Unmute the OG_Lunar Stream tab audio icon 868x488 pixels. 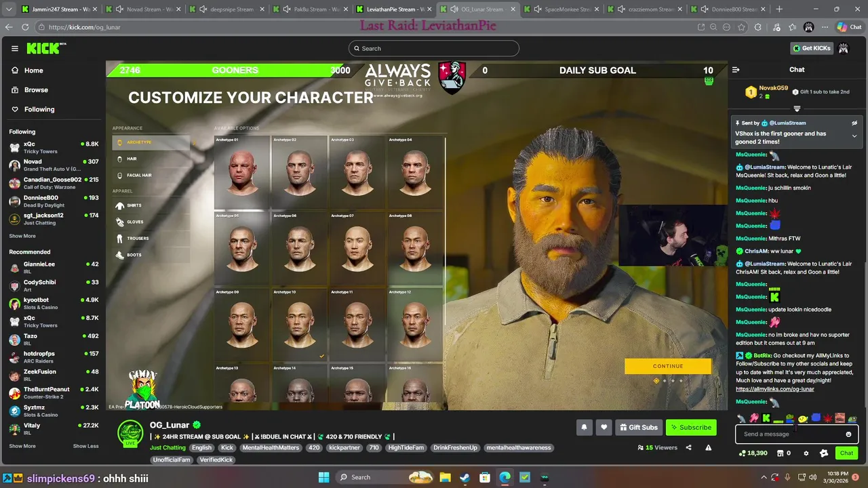click(454, 9)
